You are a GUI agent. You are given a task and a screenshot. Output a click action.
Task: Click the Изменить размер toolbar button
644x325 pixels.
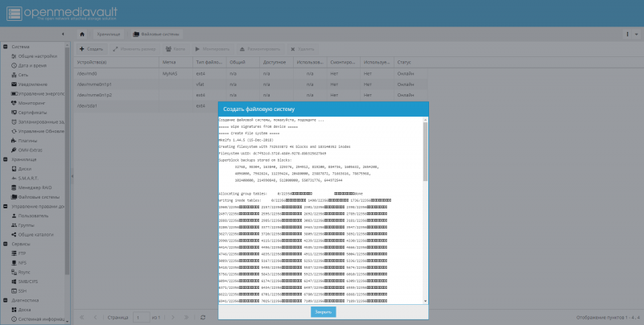coord(134,49)
